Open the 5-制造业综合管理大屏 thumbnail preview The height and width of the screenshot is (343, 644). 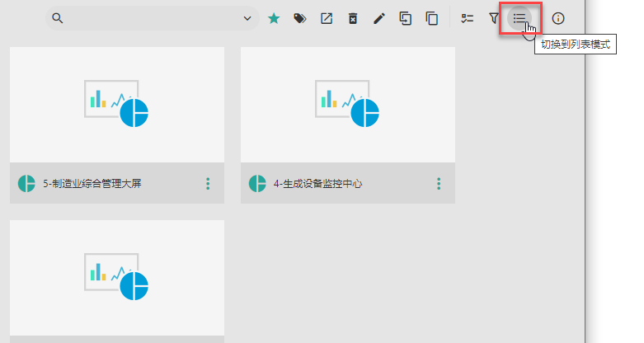(x=117, y=104)
